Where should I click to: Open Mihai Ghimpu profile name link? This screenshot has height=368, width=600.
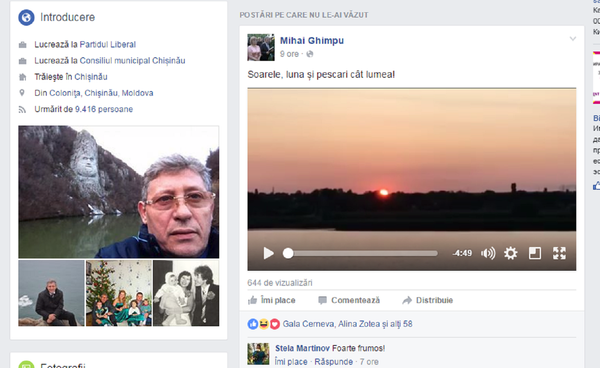[312, 41]
